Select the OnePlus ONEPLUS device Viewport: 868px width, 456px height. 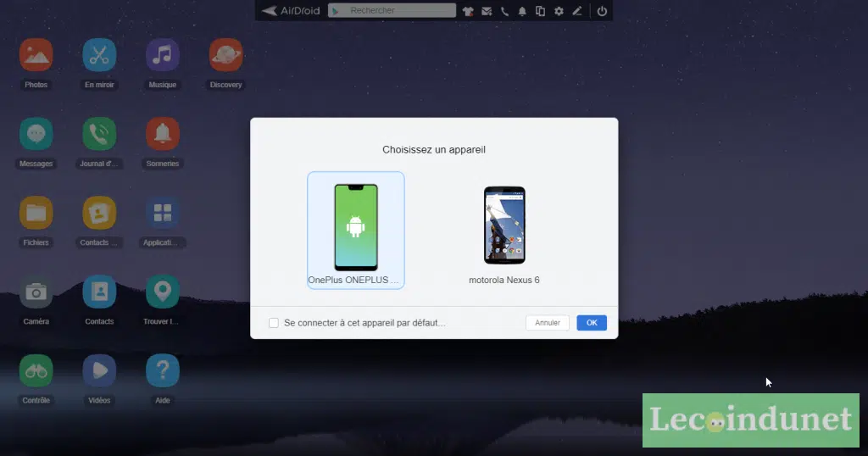pos(356,231)
